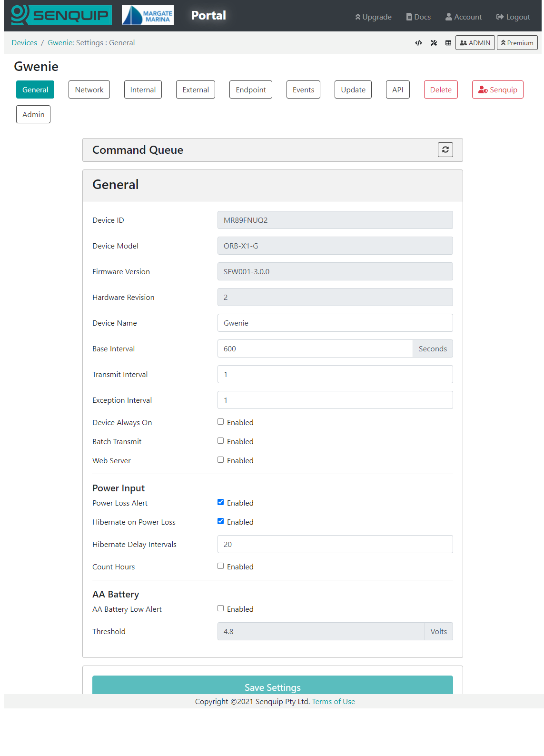Click the Senquip logo

[x=61, y=15]
